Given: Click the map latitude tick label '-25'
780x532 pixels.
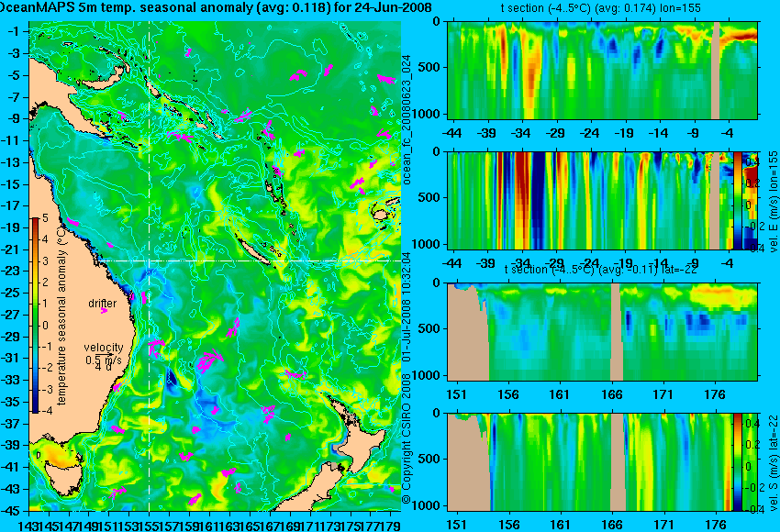Looking at the screenshot, I should [x=11, y=293].
